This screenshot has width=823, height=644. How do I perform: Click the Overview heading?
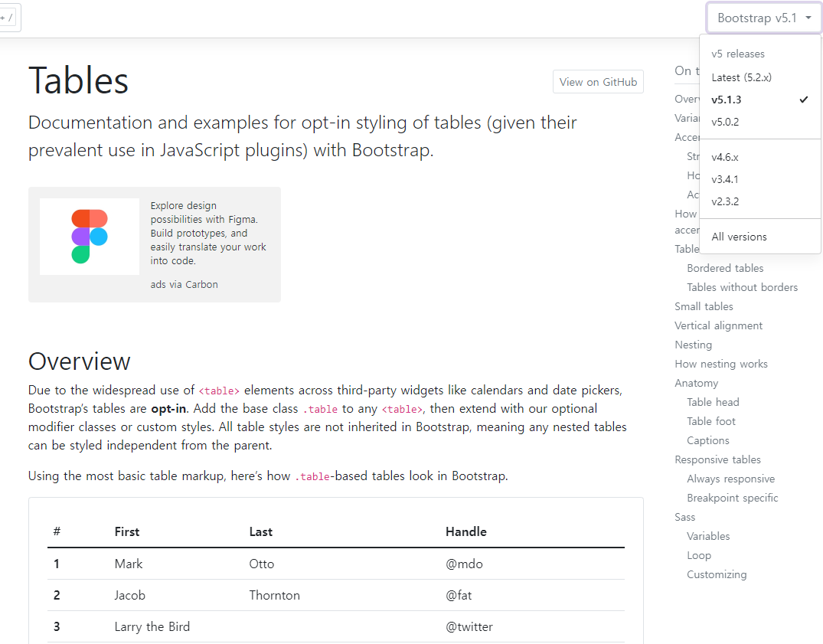coord(80,361)
